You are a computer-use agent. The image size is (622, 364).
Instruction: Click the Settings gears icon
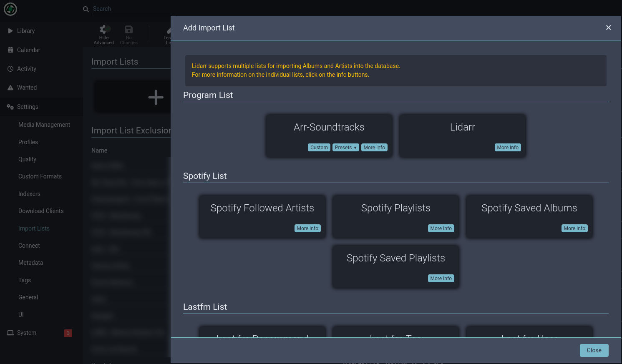(10, 107)
